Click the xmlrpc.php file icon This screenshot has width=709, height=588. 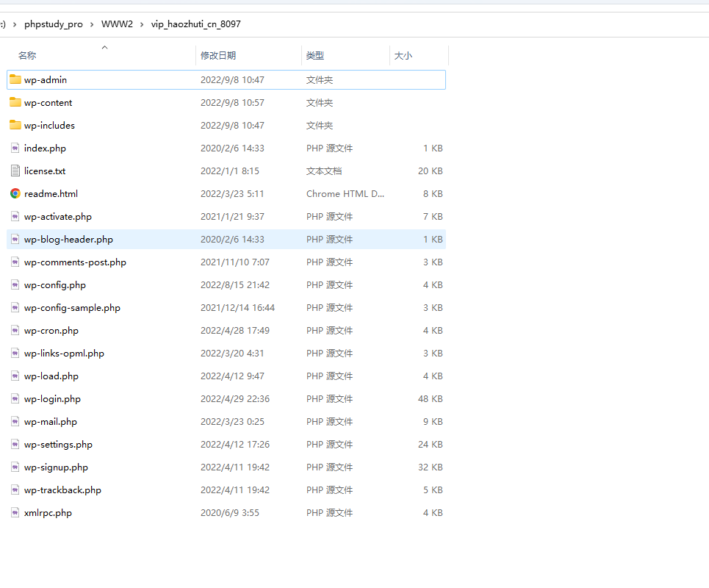click(15, 512)
